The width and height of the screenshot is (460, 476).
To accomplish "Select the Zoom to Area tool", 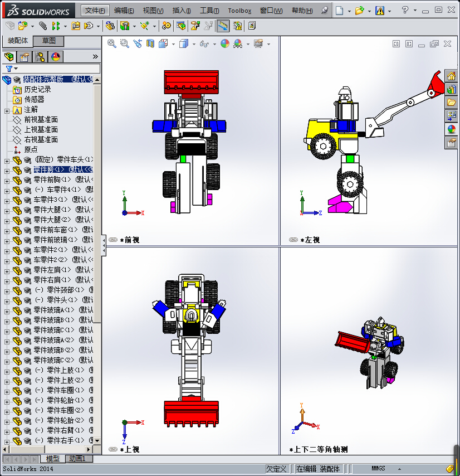I will (x=125, y=43).
